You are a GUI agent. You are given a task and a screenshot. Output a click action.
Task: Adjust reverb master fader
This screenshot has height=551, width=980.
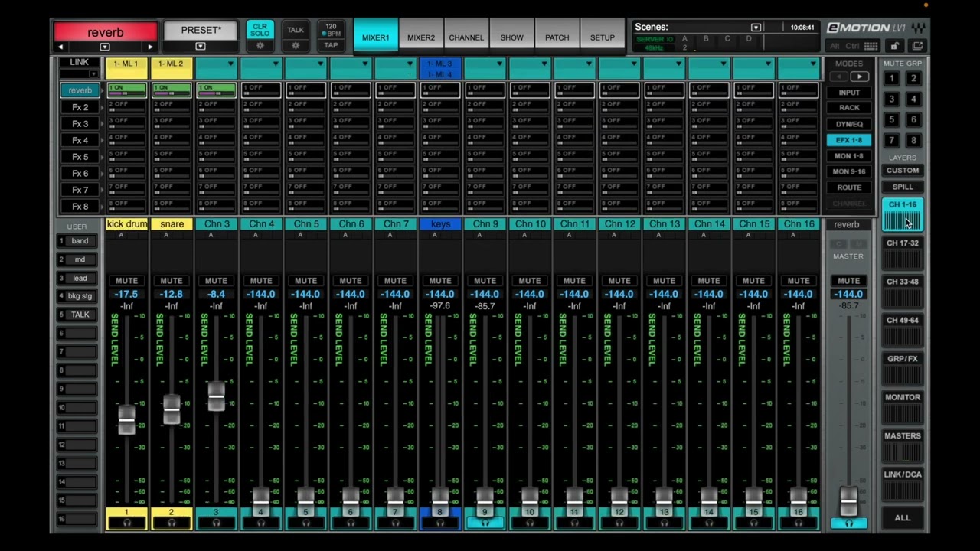click(848, 500)
